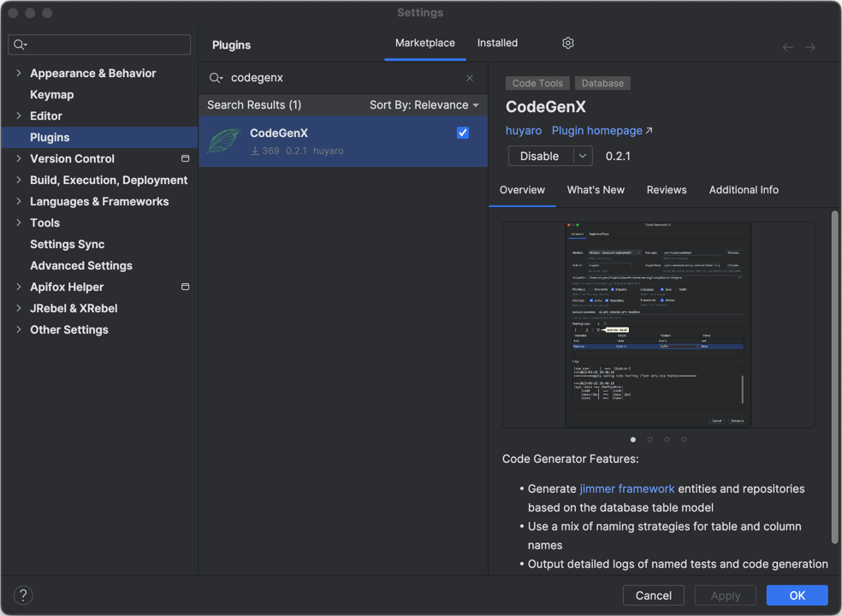Expand the JRebel & XRebel node
The image size is (842, 616).
point(19,308)
